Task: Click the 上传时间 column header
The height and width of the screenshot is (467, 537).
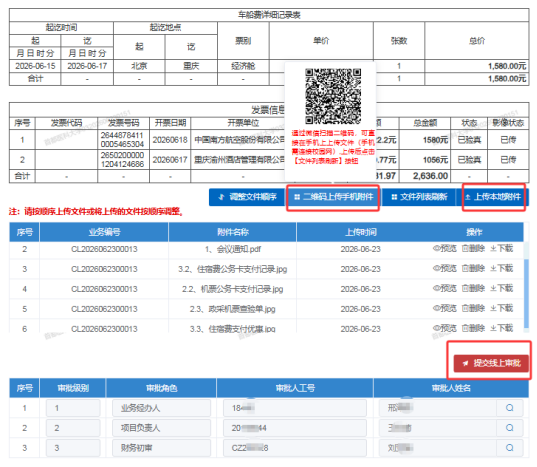Action: coord(361,232)
